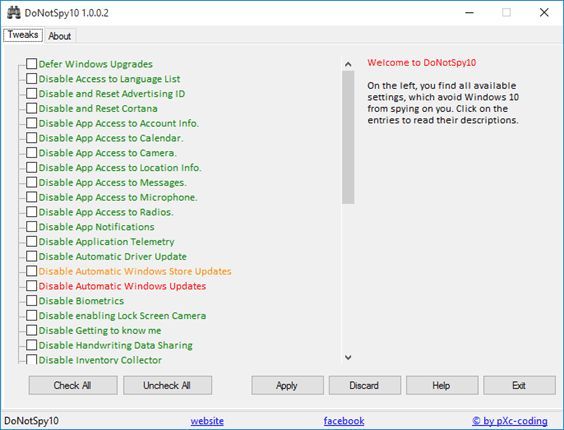Enable Disable Handwriting Data Sharing checkbox
The width and height of the screenshot is (564, 430).
pos(31,345)
